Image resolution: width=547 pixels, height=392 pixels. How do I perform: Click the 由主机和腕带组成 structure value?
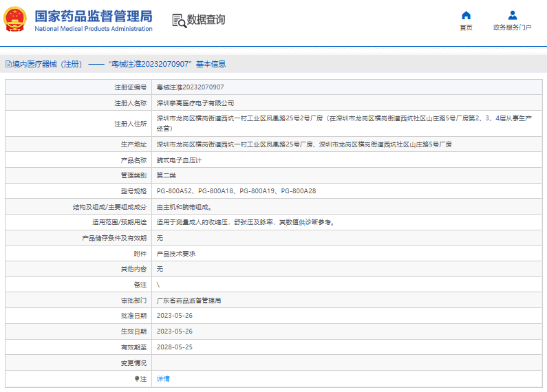pyautogui.click(x=184, y=207)
